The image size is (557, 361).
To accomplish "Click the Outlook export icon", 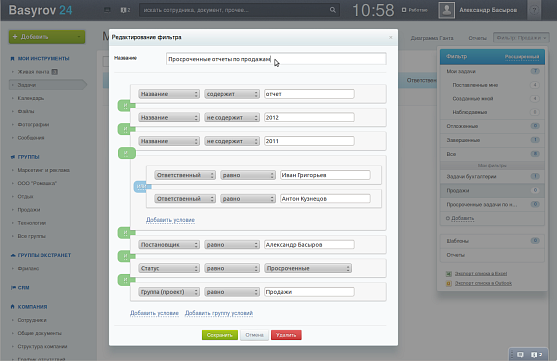I will pos(449,284).
